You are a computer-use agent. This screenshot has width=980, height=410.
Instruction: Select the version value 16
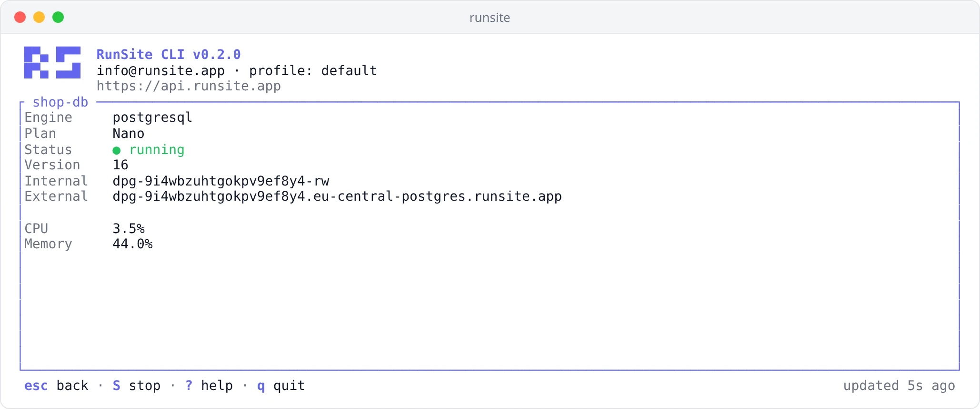[x=120, y=165]
